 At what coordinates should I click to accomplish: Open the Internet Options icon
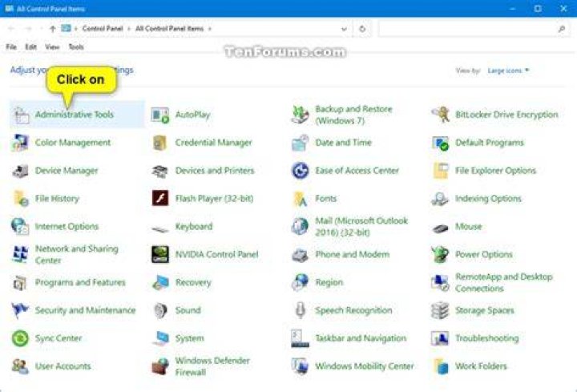(20, 226)
